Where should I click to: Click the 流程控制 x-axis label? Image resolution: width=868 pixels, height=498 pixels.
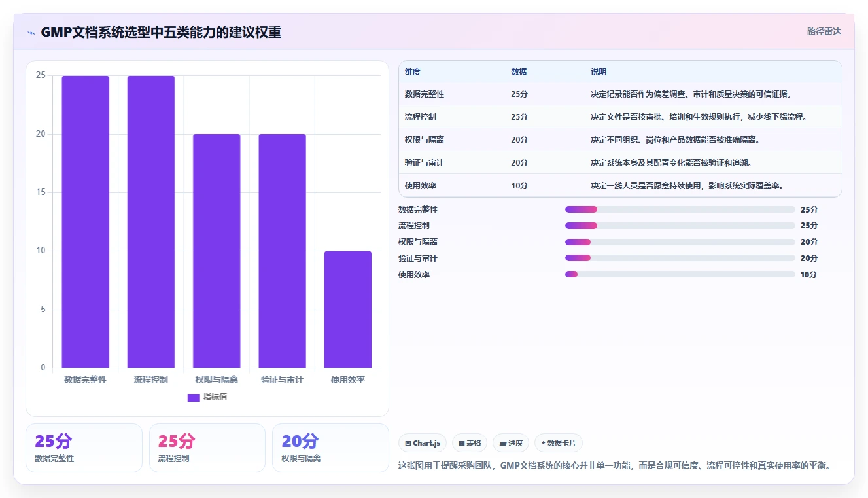[x=151, y=380]
